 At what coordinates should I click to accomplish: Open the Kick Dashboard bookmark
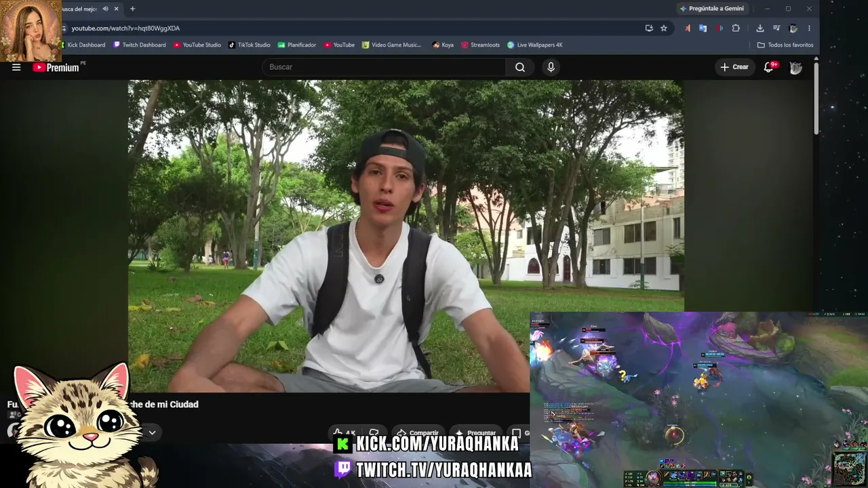(83, 45)
